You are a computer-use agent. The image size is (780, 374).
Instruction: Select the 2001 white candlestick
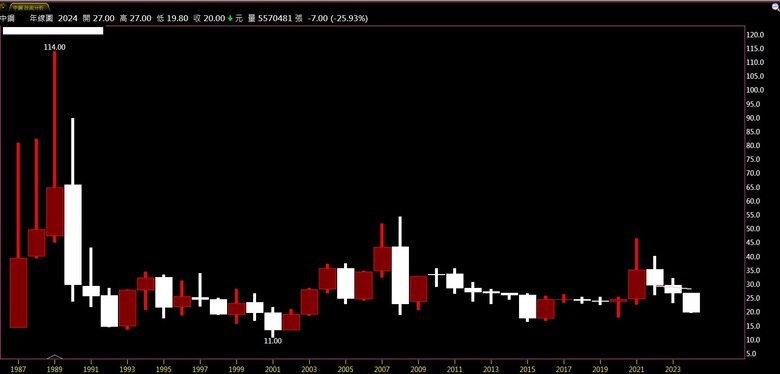[x=273, y=321]
